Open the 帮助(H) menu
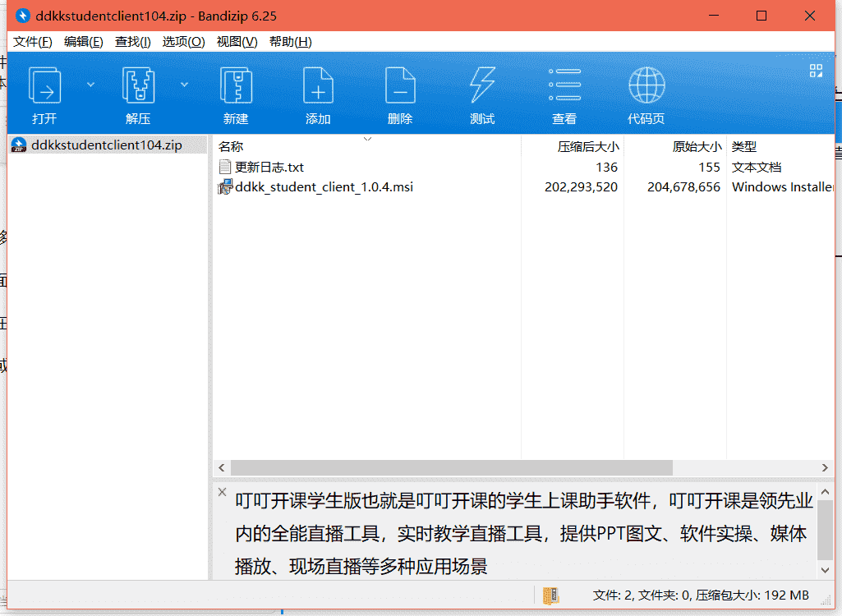 click(291, 42)
